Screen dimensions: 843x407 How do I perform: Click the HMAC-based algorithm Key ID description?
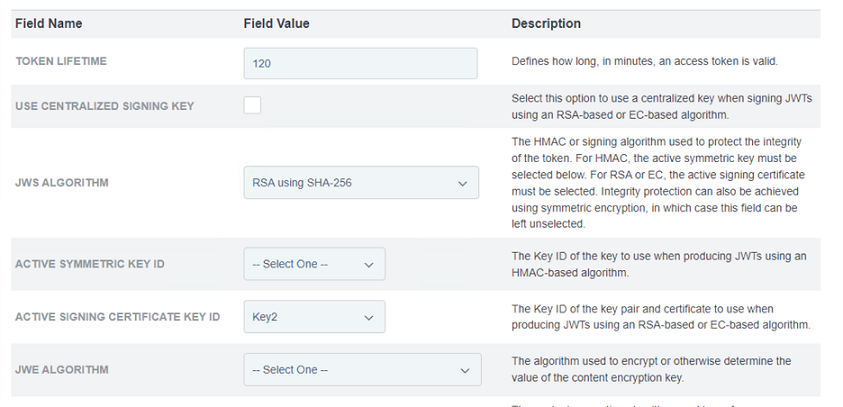coord(659,264)
